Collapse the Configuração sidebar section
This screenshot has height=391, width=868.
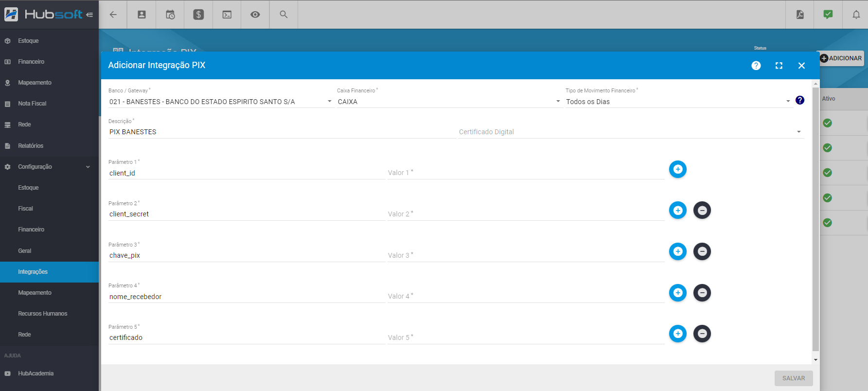(x=49, y=167)
